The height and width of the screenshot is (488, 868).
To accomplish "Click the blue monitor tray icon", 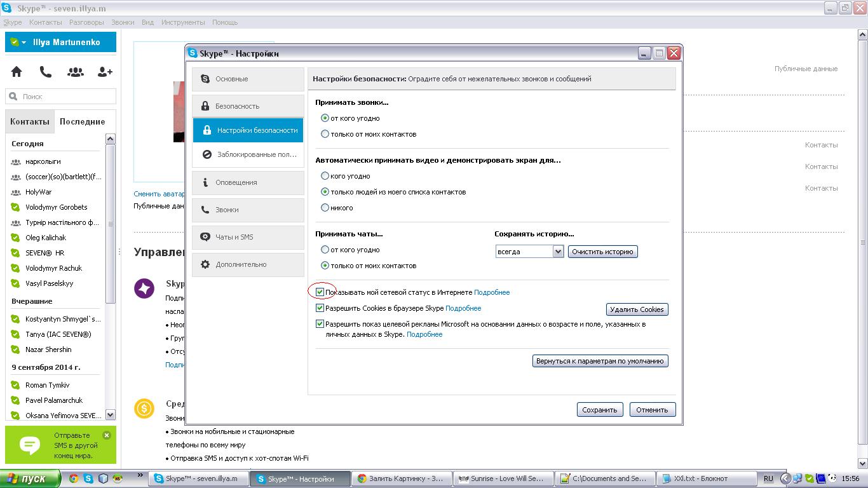I will tap(820, 478).
